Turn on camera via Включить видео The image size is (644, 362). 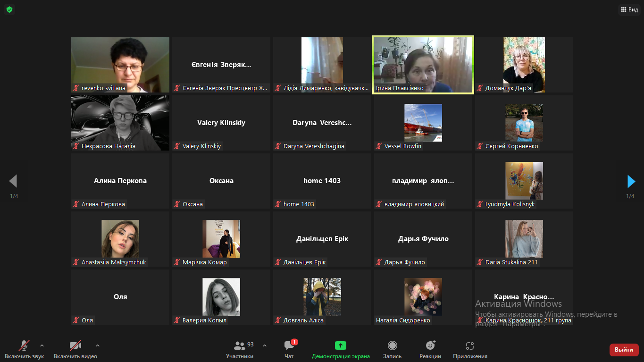[75, 349]
